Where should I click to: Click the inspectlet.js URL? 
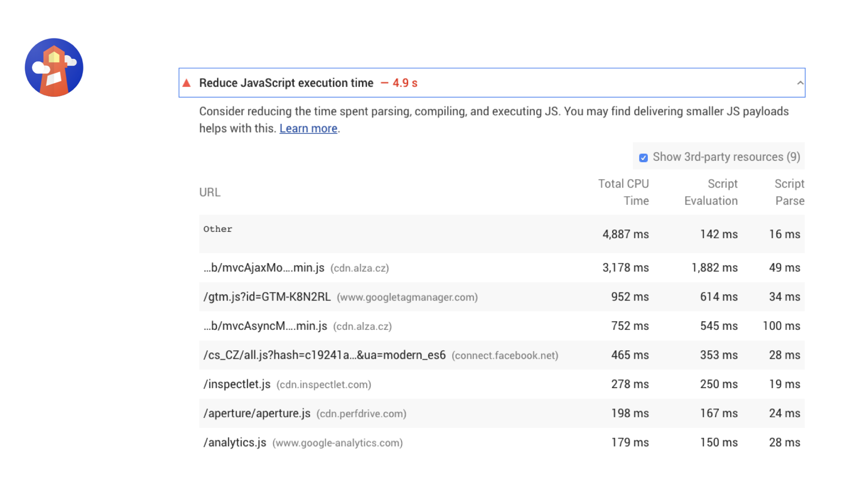(237, 385)
